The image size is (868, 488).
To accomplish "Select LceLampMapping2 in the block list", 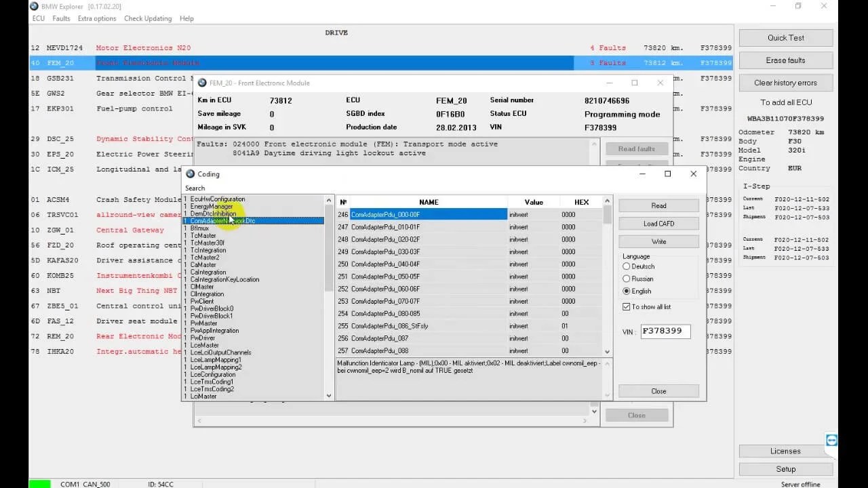I will 216,367.
